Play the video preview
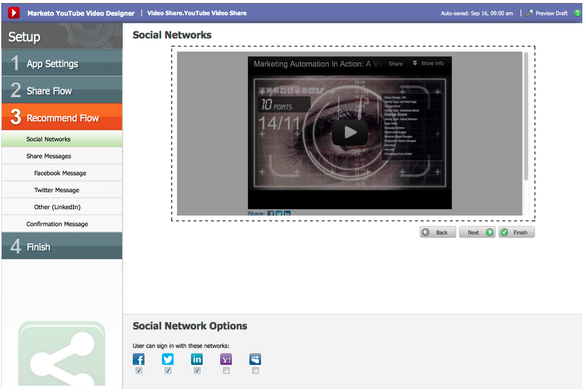The image size is (586, 392). coord(350,132)
